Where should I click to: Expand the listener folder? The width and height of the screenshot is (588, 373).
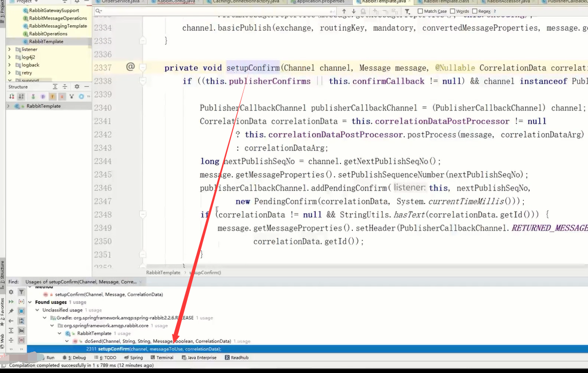click(x=9, y=49)
